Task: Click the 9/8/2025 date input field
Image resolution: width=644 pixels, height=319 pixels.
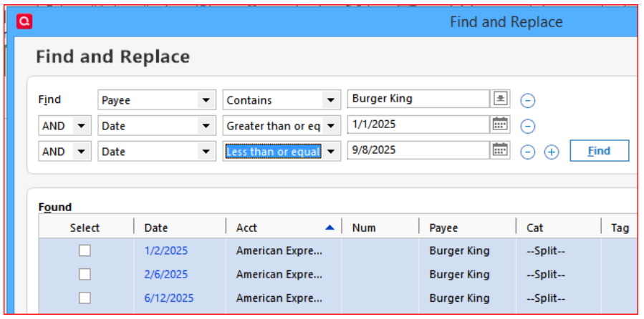Action: coord(418,150)
